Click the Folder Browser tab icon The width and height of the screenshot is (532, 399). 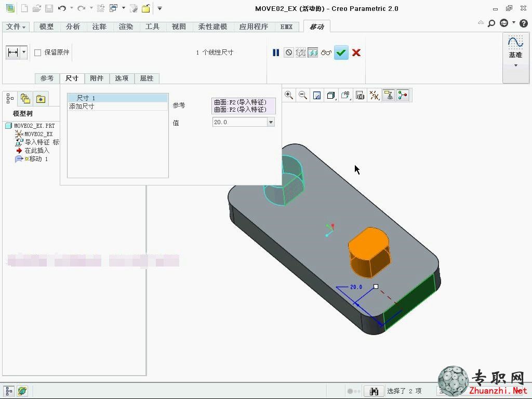[25, 99]
